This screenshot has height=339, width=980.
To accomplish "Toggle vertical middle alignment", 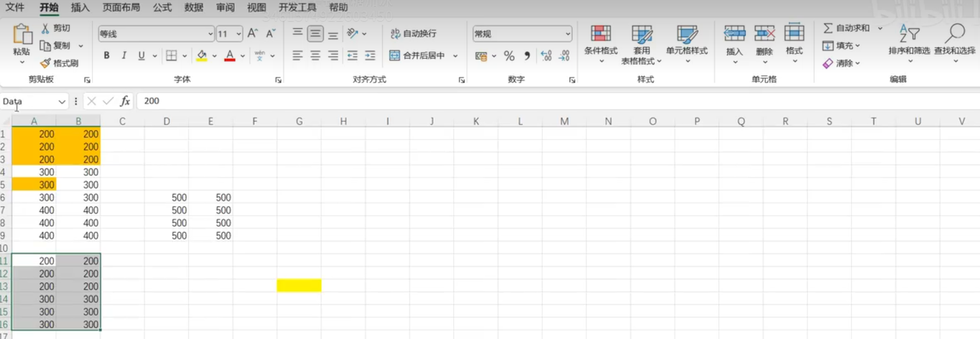I will 315,34.
